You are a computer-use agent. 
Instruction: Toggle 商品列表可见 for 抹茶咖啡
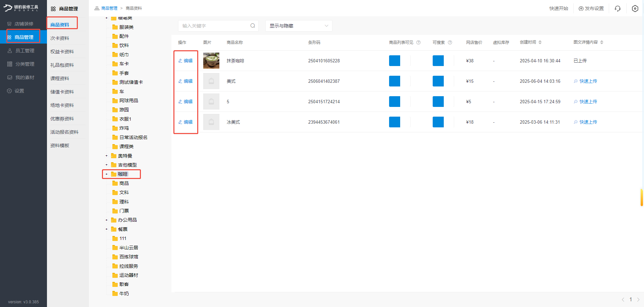pos(394,61)
